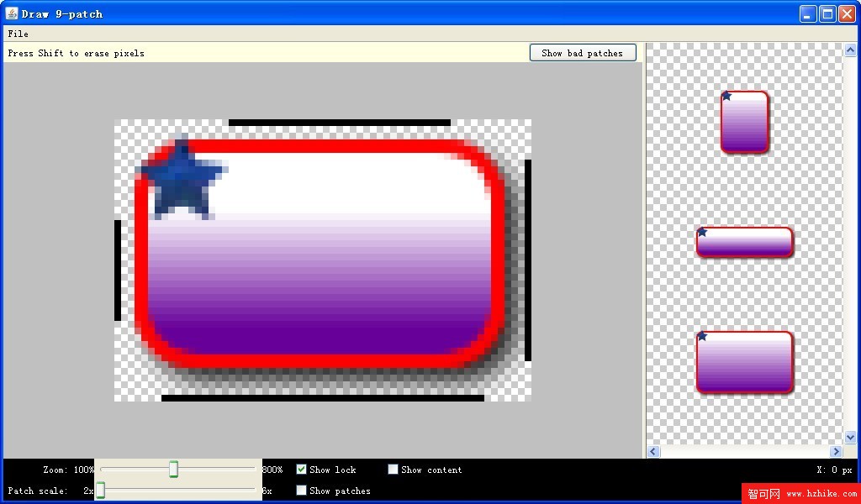The image size is (861, 504).
Task: Minimize the Draw 9-patch window
Action: (x=807, y=13)
